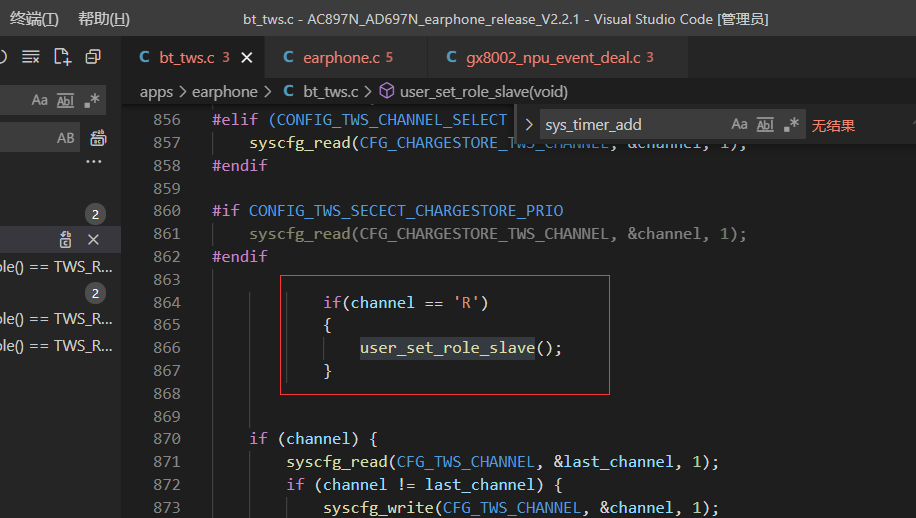Toggle search details ellipsis

tap(93, 162)
